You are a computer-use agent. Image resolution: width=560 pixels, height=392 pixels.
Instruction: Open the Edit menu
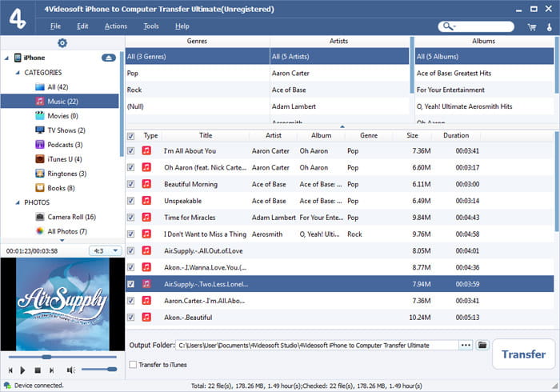point(82,26)
